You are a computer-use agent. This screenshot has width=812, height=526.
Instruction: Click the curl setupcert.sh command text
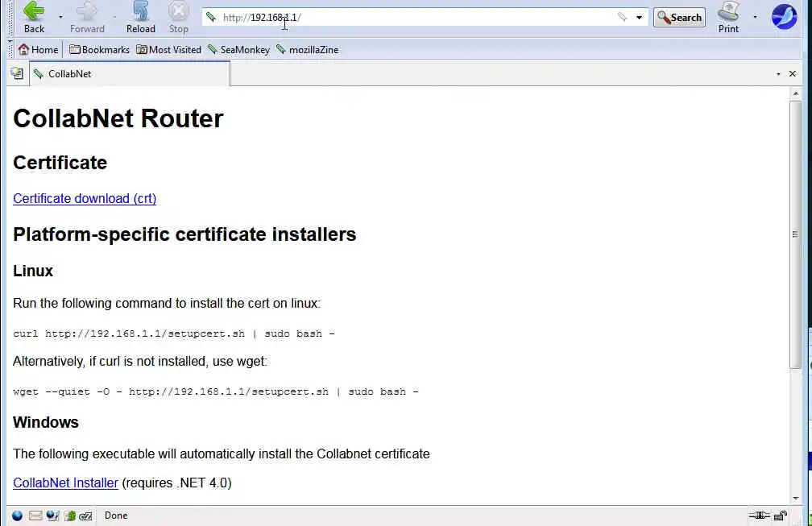[174, 334]
